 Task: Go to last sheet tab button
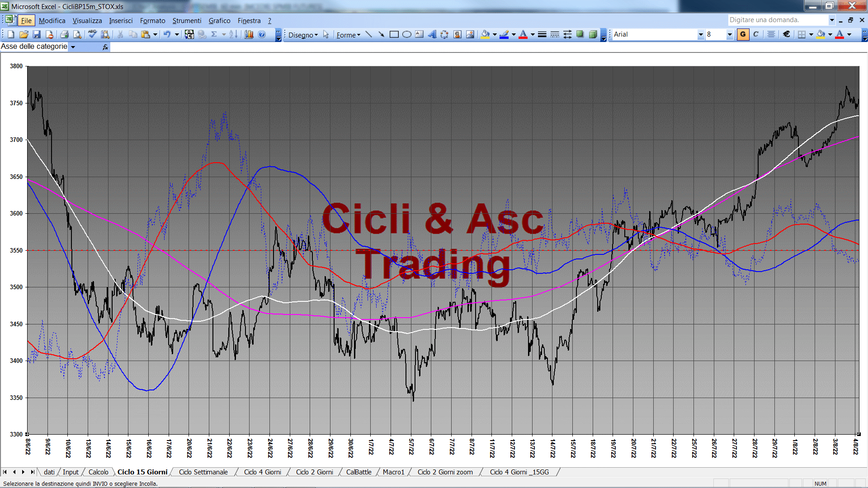32,472
